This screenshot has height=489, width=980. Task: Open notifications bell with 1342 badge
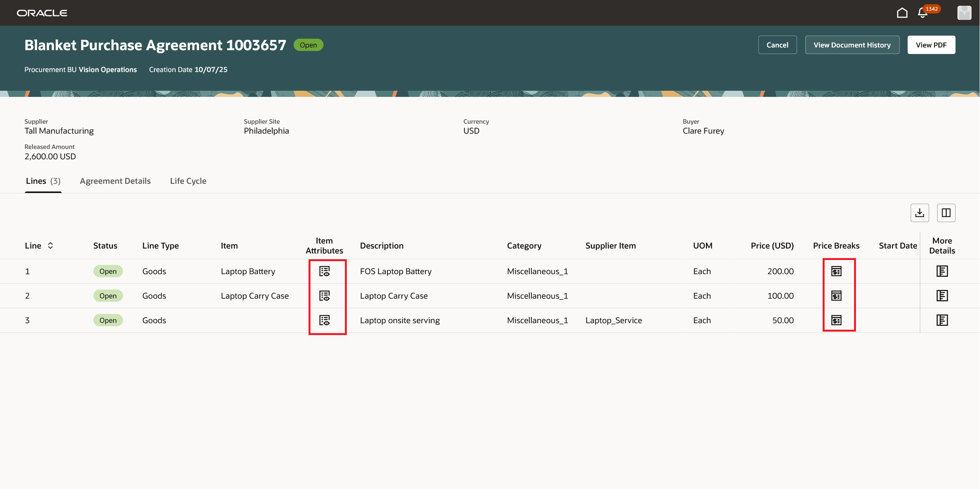point(923,13)
